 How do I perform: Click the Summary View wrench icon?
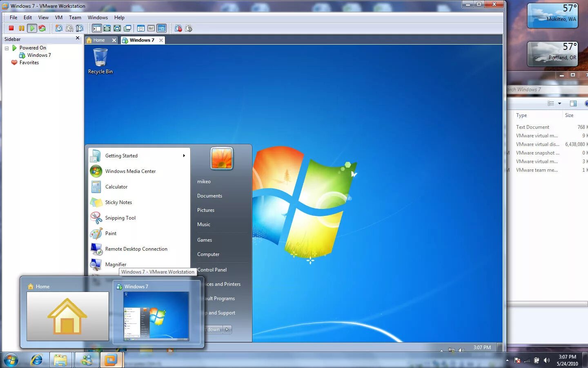click(141, 28)
